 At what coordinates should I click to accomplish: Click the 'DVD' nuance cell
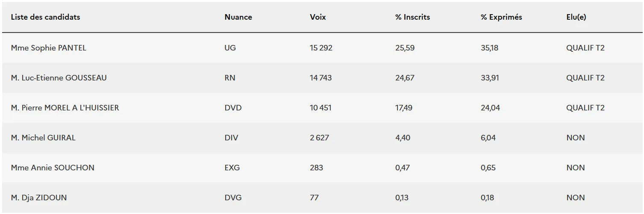pos(233,108)
